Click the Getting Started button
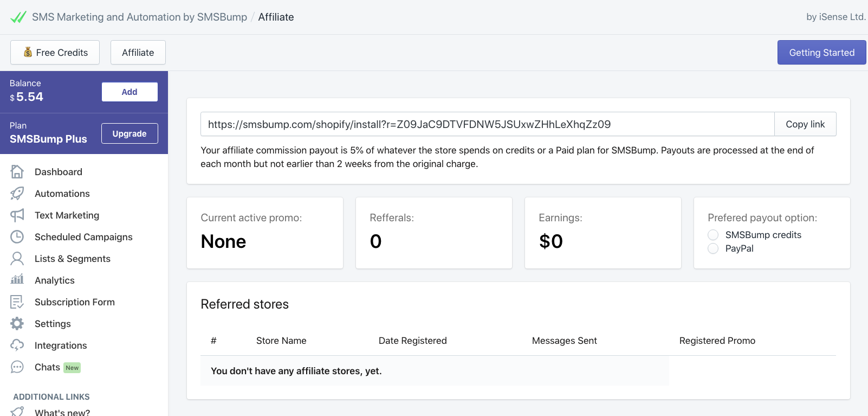 coord(822,53)
